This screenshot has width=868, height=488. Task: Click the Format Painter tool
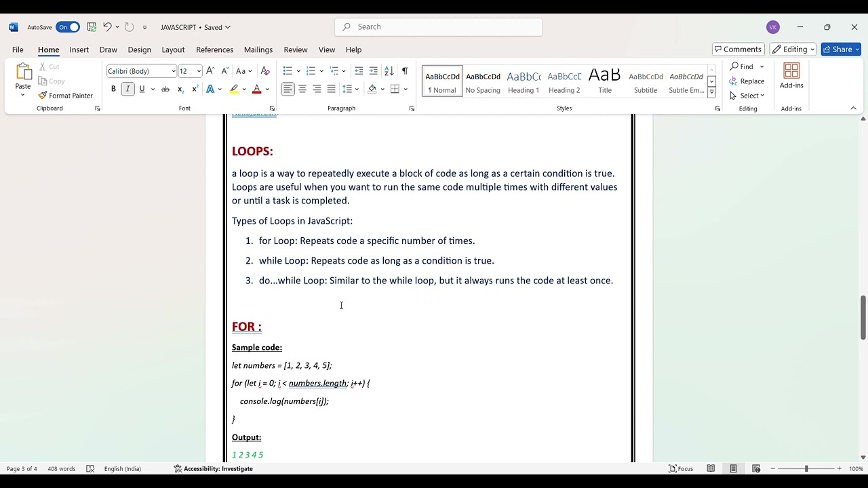(65, 96)
